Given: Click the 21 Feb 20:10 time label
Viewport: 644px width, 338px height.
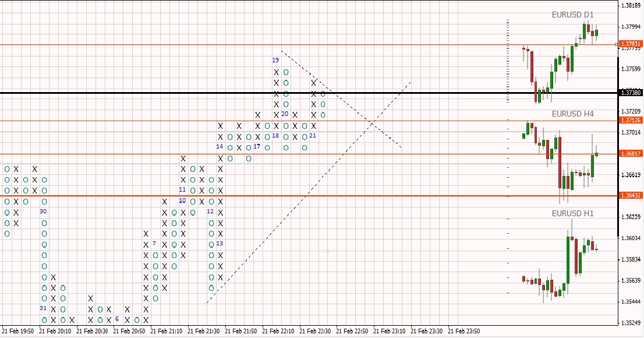Looking at the screenshot, I should (55, 331).
